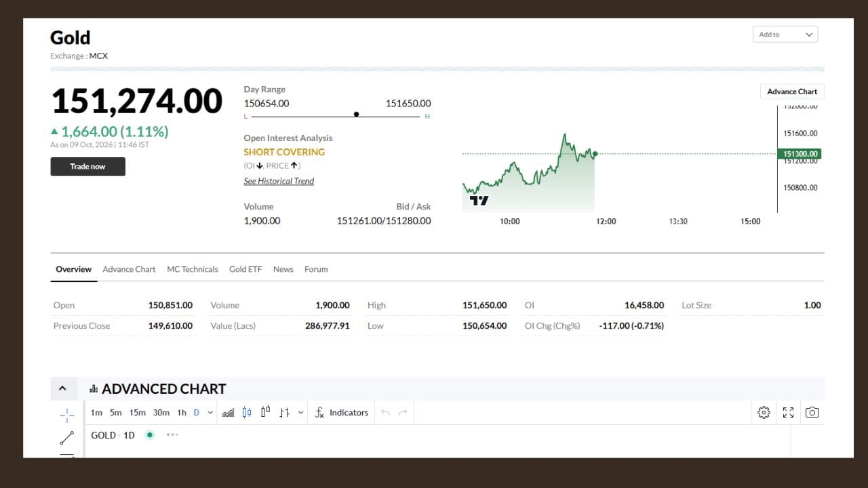
Task: Select the crosshair cursor tool
Action: pos(66,413)
